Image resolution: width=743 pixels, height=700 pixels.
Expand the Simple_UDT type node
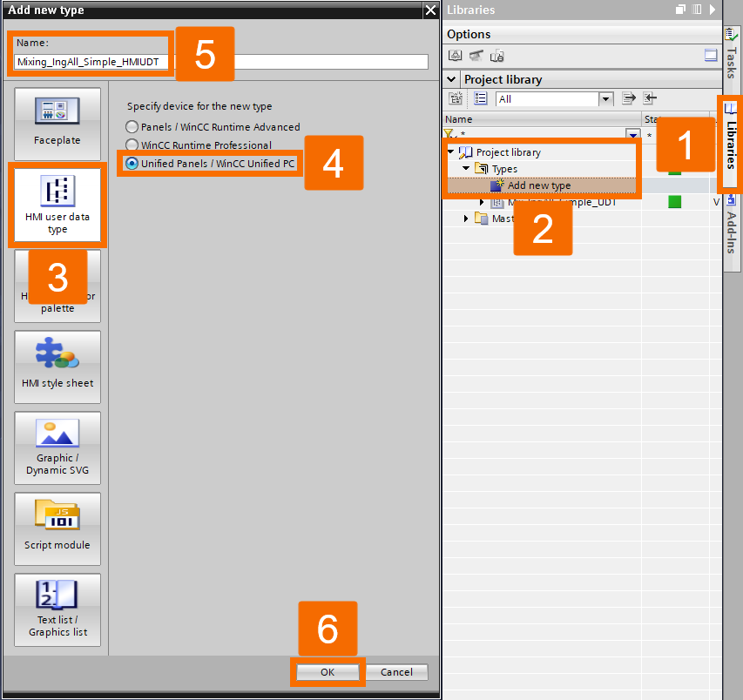click(x=482, y=202)
